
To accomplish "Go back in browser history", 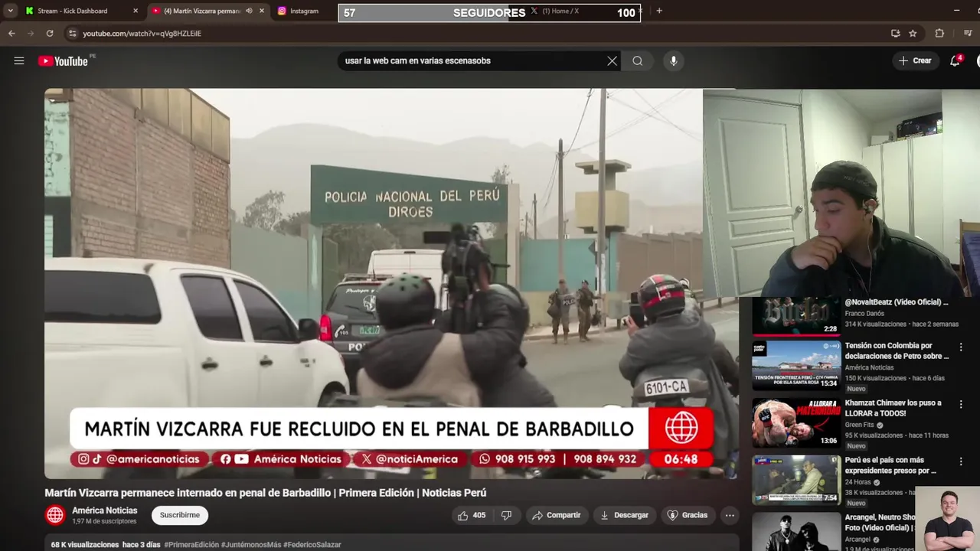I will [11, 34].
